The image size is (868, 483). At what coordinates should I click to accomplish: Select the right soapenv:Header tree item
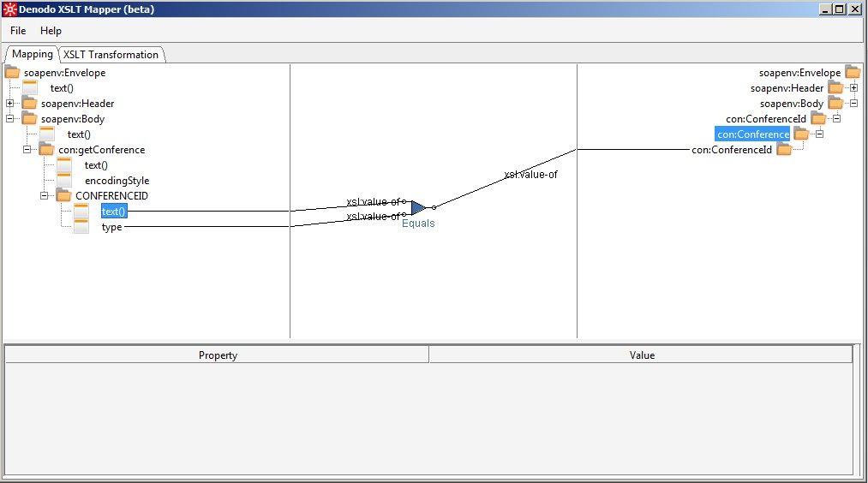787,88
